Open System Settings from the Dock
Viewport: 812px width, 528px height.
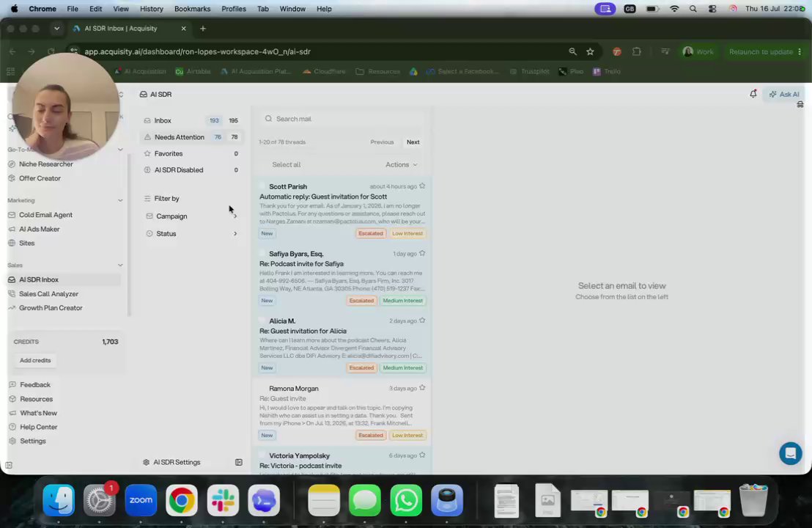pos(100,500)
